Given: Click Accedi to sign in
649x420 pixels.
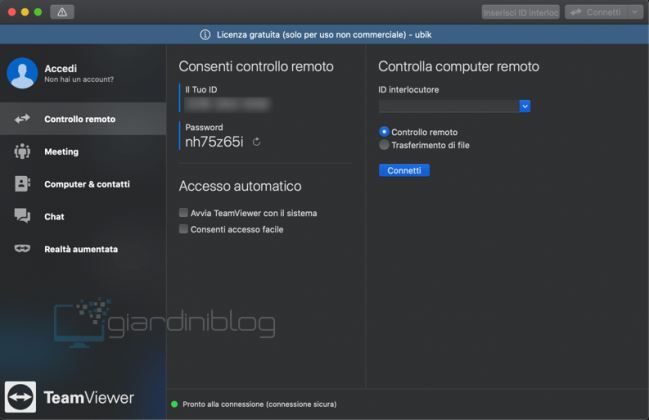Looking at the screenshot, I should click(60, 68).
